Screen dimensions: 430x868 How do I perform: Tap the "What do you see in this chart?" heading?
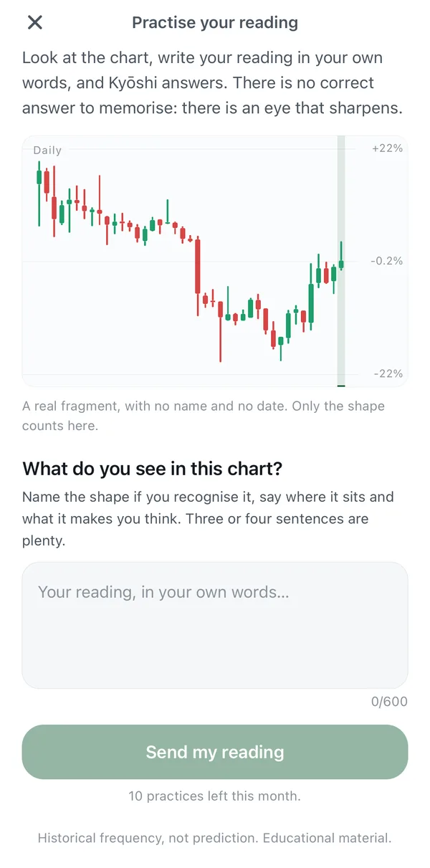click(x=153, y=469)
